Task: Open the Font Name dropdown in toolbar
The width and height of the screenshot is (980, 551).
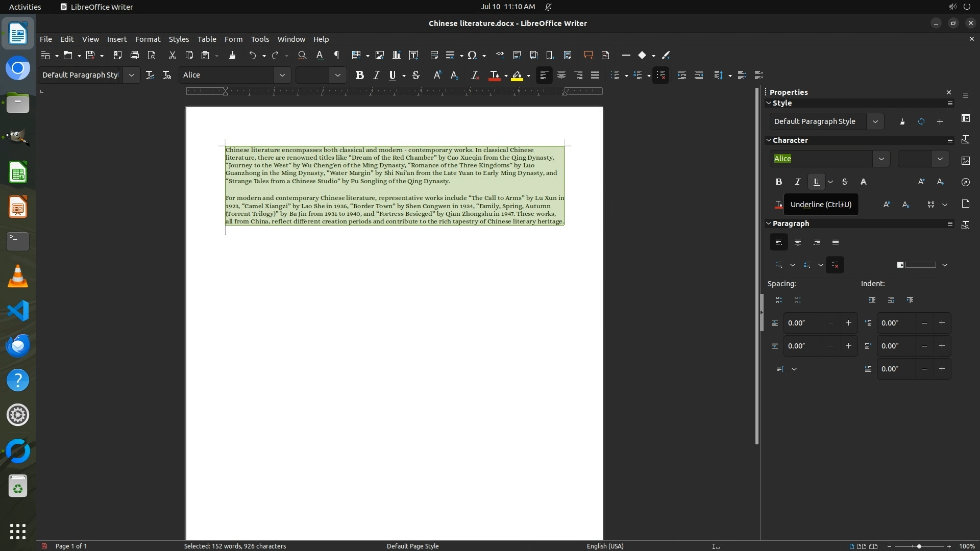Action: [282, 75]
